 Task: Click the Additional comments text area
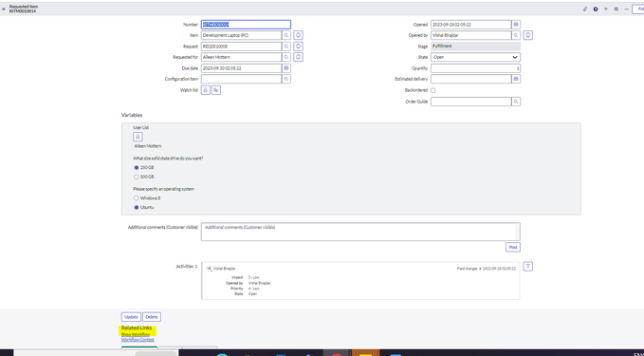[x=360, y=232]
